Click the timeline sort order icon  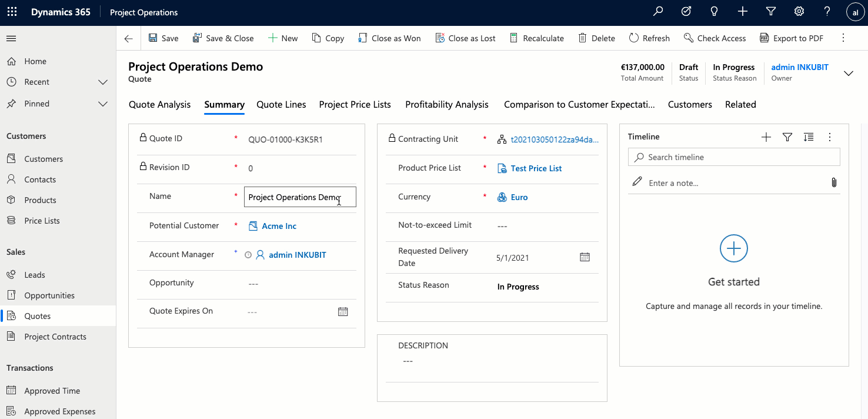[809, 137]
